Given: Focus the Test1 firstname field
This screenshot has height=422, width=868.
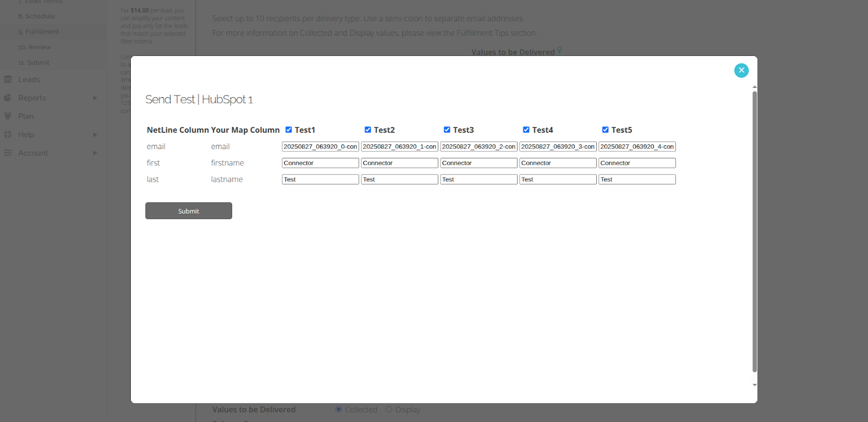Looking at the screenshot, I should [321, 163].
